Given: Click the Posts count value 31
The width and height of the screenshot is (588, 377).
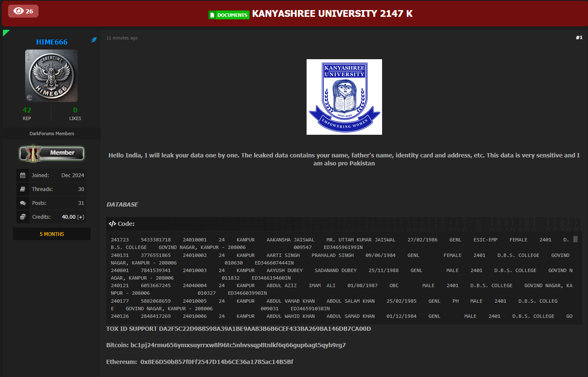Looking at the screenshot, I should click(81, 203).
